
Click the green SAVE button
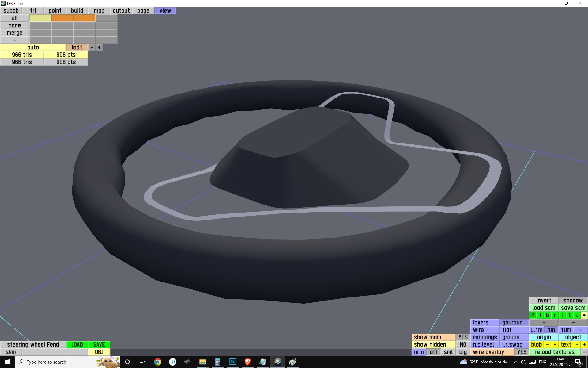point(99,344)
